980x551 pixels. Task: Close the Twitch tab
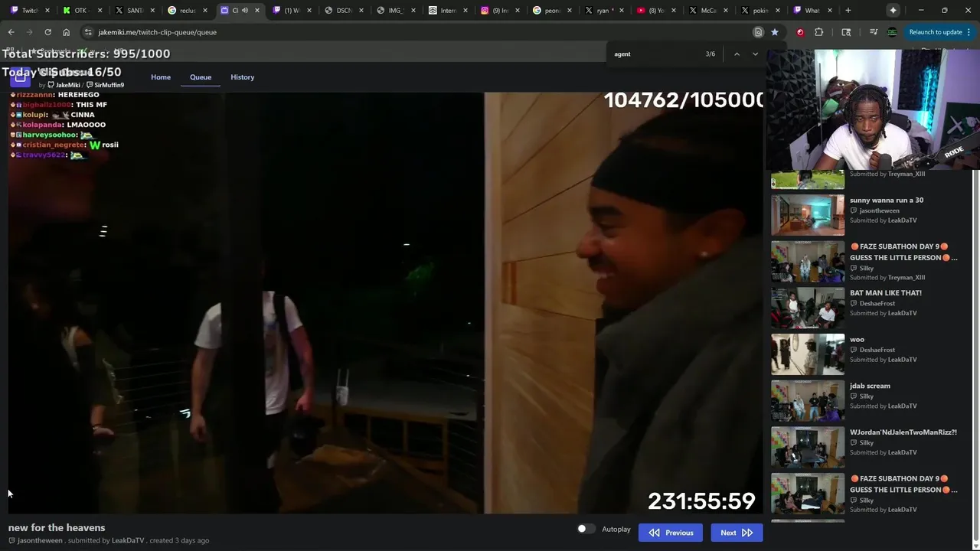(47, 11)
